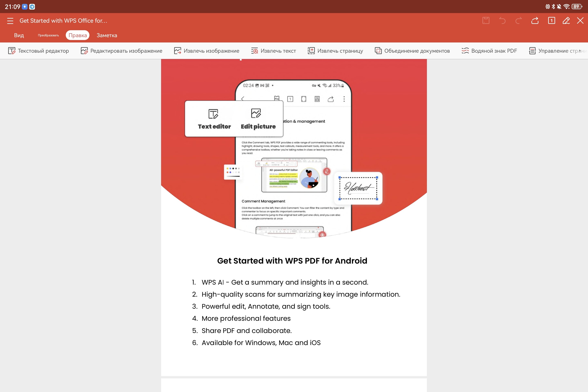This screenshot has width=588, height=392.
Task: Tap heading Get Started with WPS PDF for Android
Action: tap(292, 261)
